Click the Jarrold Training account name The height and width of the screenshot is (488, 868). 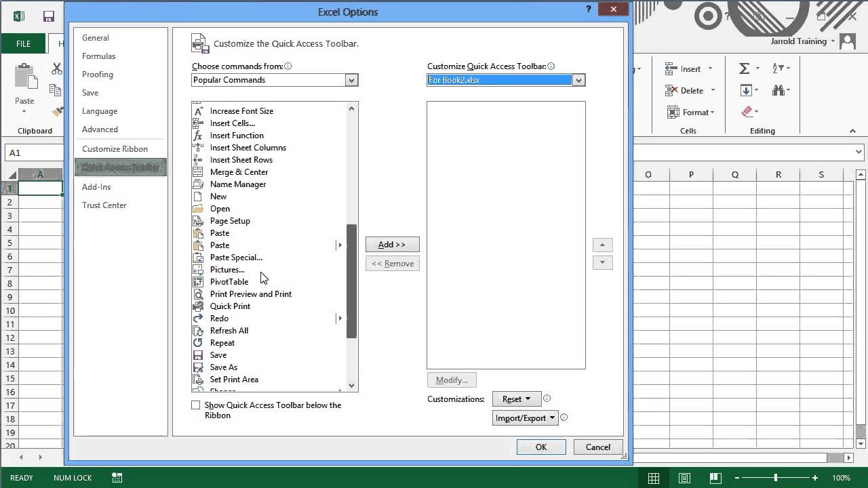coord(798,41)
